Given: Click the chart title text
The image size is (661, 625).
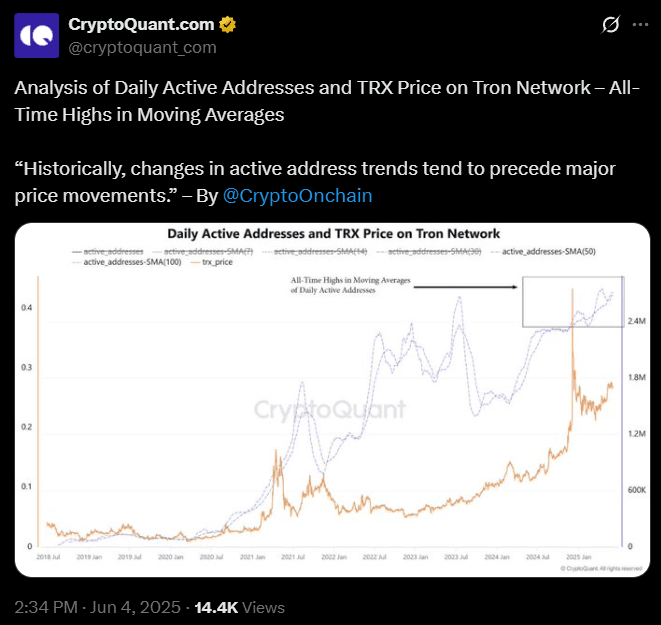Looking at the screenshot, I should (336, 236).
